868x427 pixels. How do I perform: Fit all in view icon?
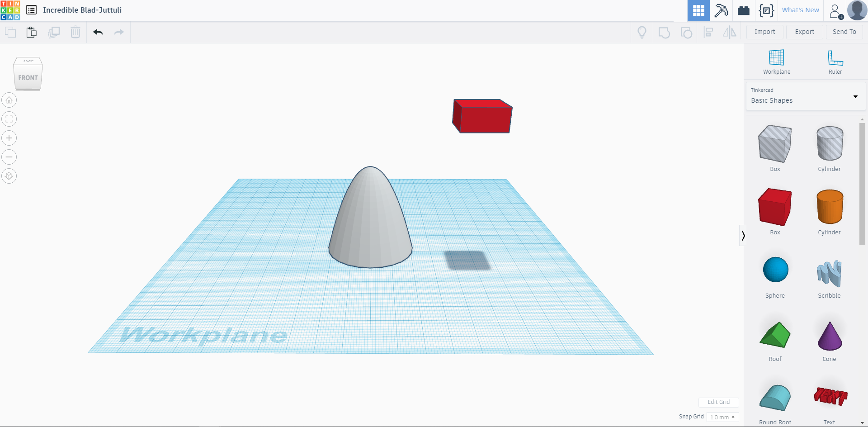coord(9,119)
